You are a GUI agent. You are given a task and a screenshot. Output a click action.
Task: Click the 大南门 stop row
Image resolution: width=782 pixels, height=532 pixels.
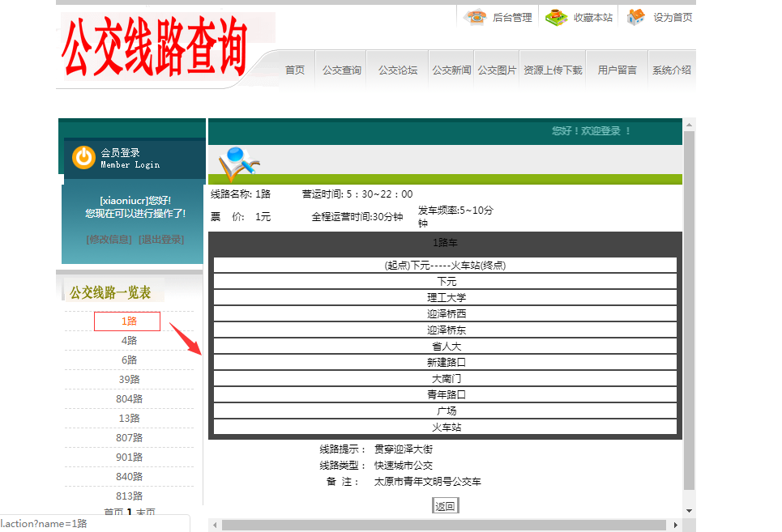446,379
